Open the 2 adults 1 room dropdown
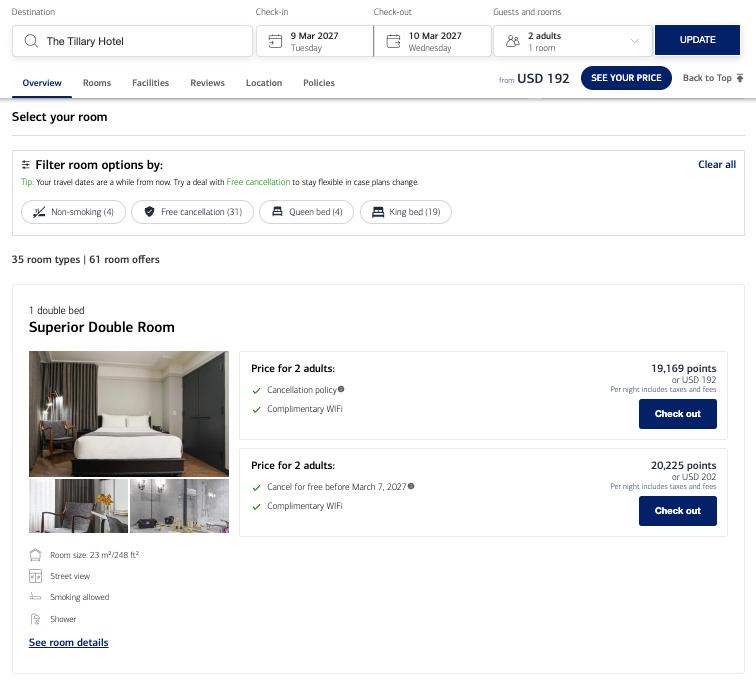The image size is (756, 684). tap(573, 41)
